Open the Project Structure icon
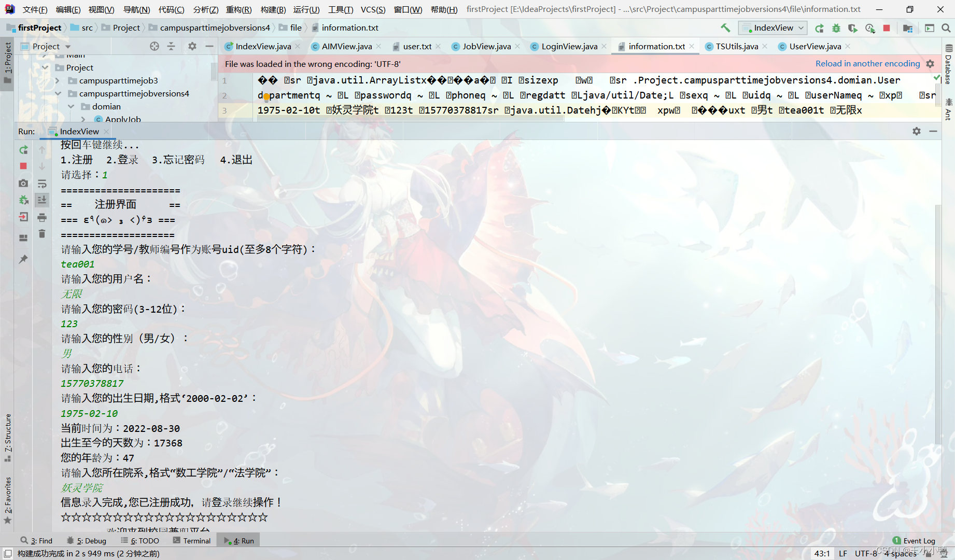Image resolution: width=955 pixels, height=560 pixels. pos(907,28)
